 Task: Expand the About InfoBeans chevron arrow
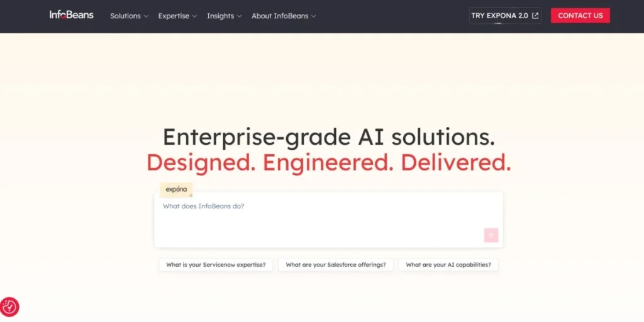(x=313, y=16)
